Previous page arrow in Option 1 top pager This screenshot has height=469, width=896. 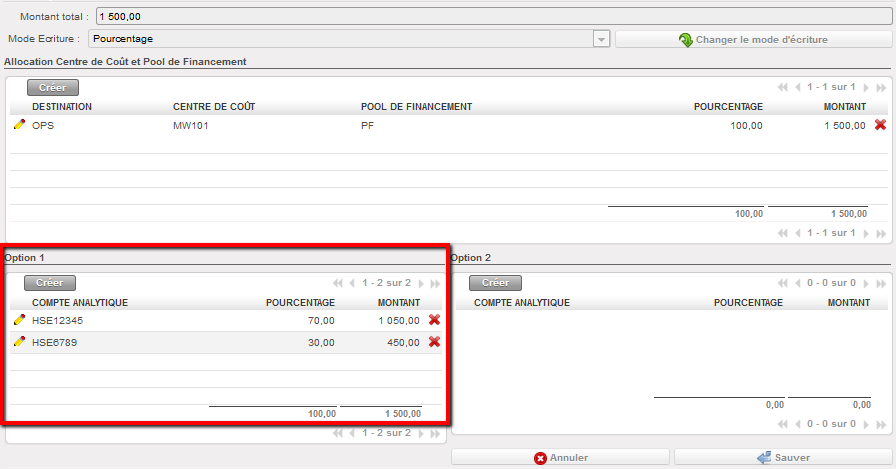tap(353, 283)
